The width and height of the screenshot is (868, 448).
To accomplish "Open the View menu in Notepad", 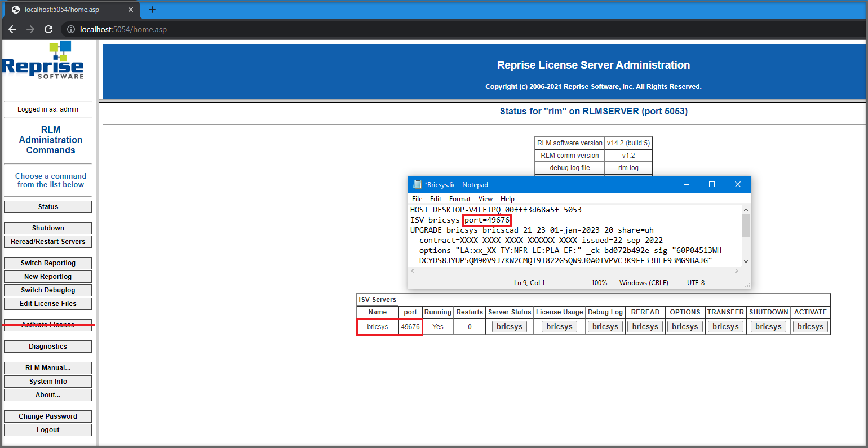I will coord(485,198).
